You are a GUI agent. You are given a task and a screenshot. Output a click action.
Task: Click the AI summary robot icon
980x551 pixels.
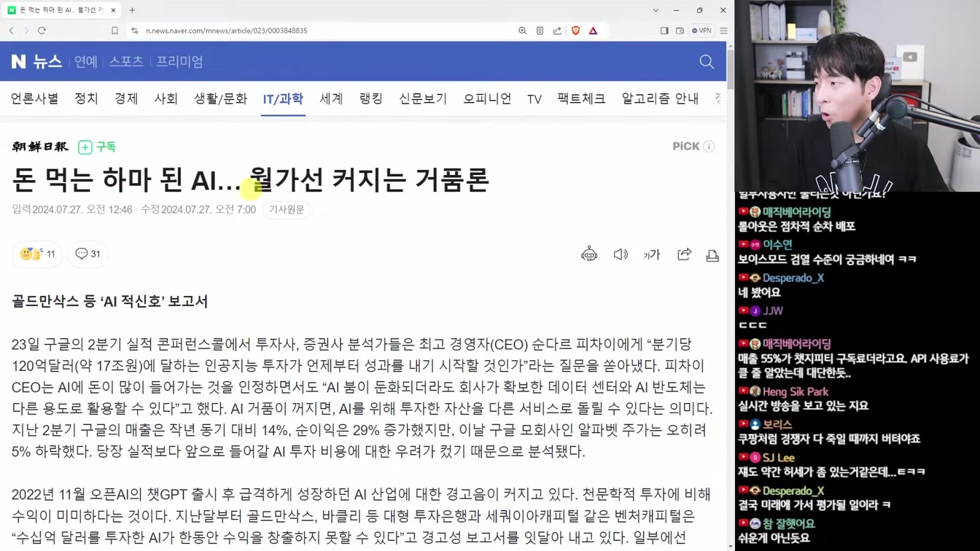click(589, 254)
